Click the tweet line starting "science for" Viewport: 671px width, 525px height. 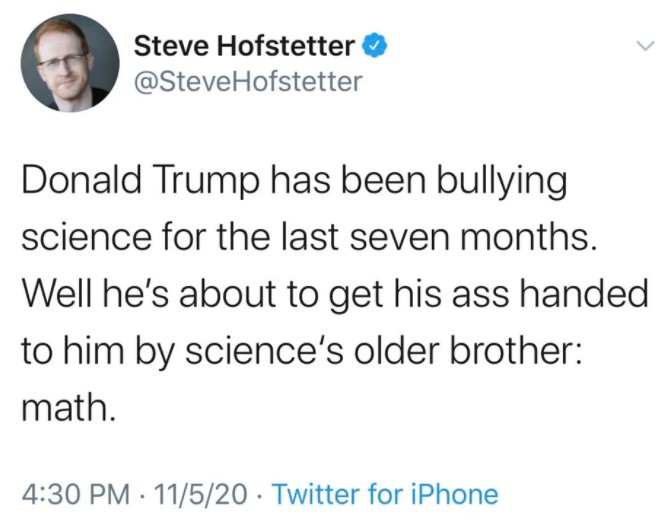[x=290, y=239]
